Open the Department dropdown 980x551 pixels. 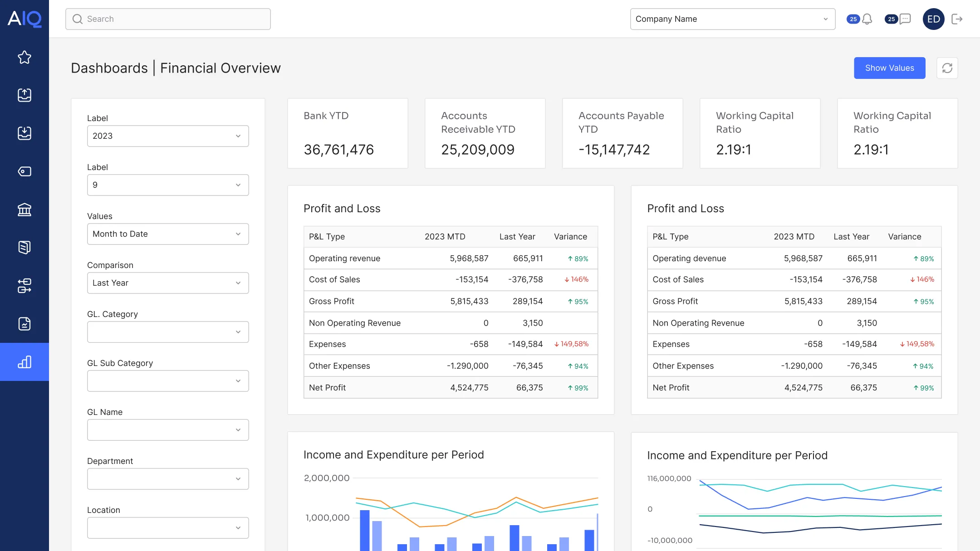click(x=168, y=479)
